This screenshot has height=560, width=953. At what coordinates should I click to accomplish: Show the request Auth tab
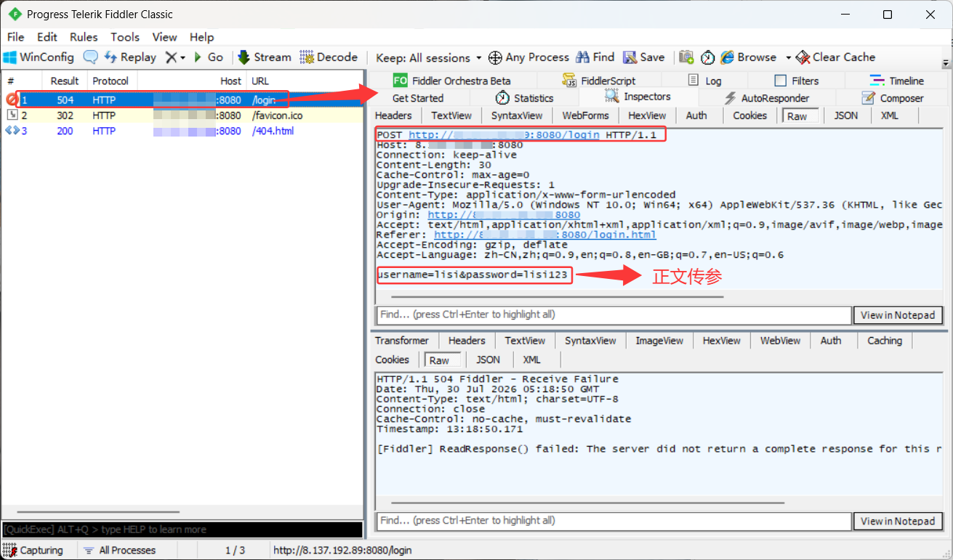pyautogui.click(x=696, y=115)
